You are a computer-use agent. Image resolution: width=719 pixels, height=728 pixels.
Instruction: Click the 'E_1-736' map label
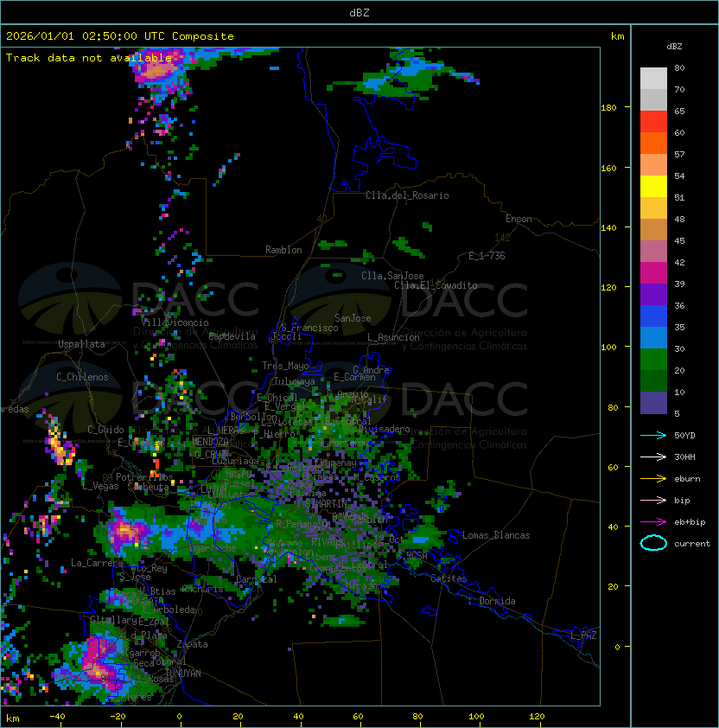[x=487, y=256]
